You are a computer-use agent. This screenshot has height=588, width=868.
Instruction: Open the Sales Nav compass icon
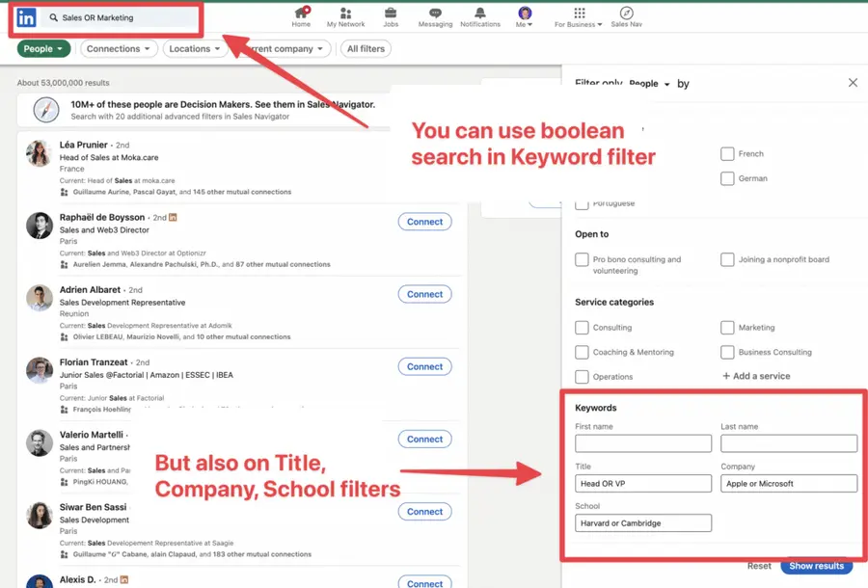[x=627, y=16]
